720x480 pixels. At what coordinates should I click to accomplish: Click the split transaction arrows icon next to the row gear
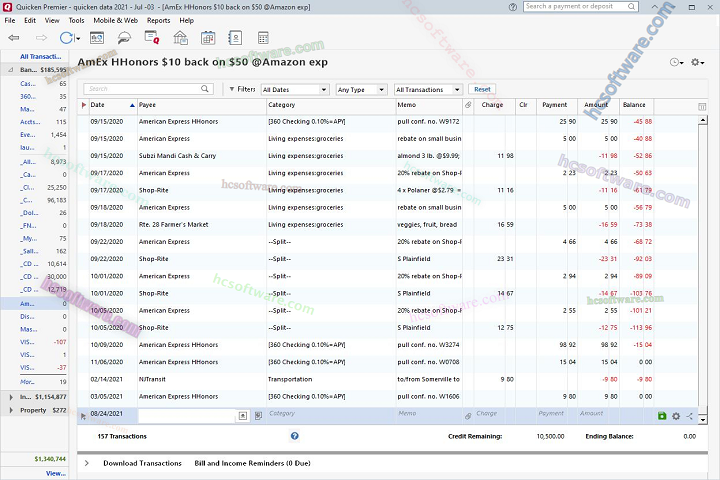[690, 416]
